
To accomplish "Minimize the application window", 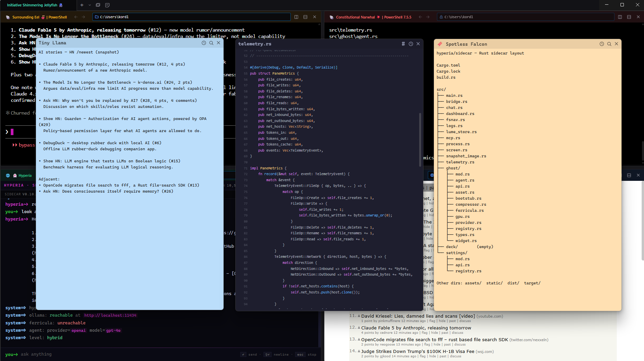I will coord(607,5).
